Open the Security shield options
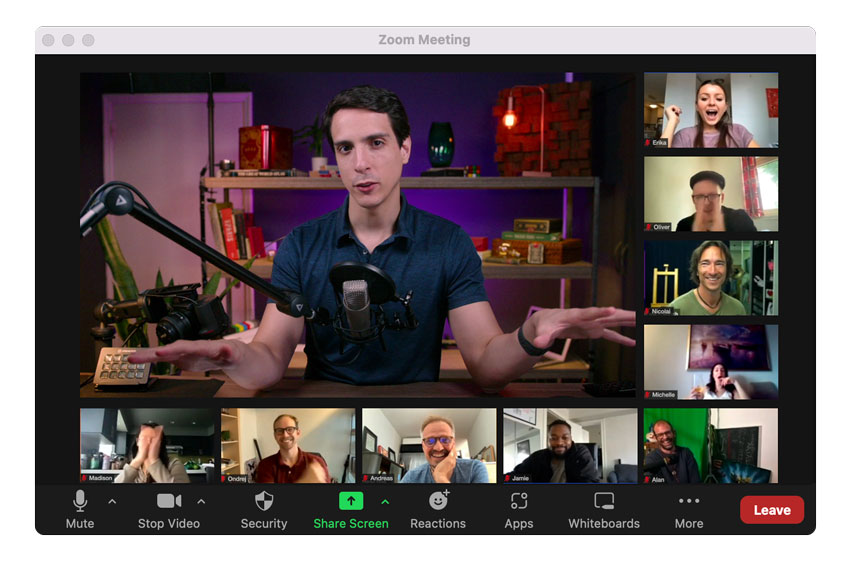This screenshot has height=578, width=850. [264, 501]
